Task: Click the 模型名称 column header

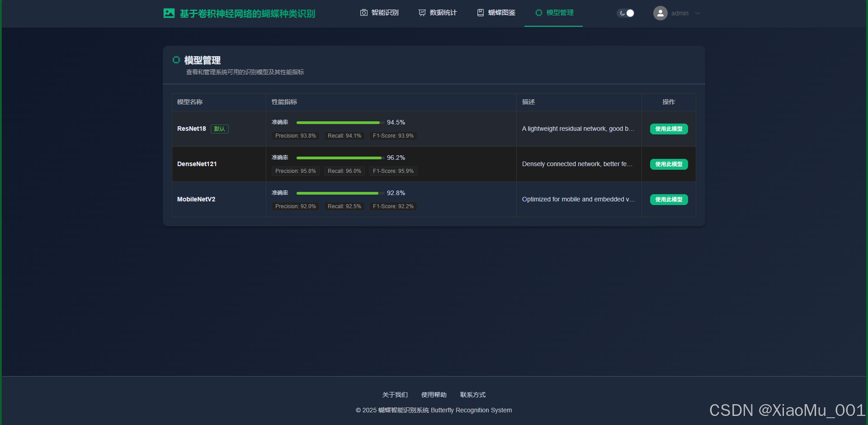Action: point(190,102)
